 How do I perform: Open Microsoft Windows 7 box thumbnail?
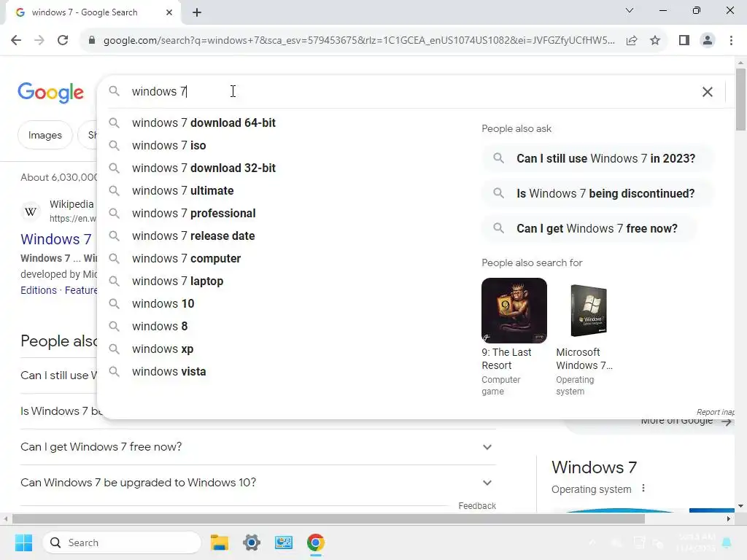tap(589, 311)
